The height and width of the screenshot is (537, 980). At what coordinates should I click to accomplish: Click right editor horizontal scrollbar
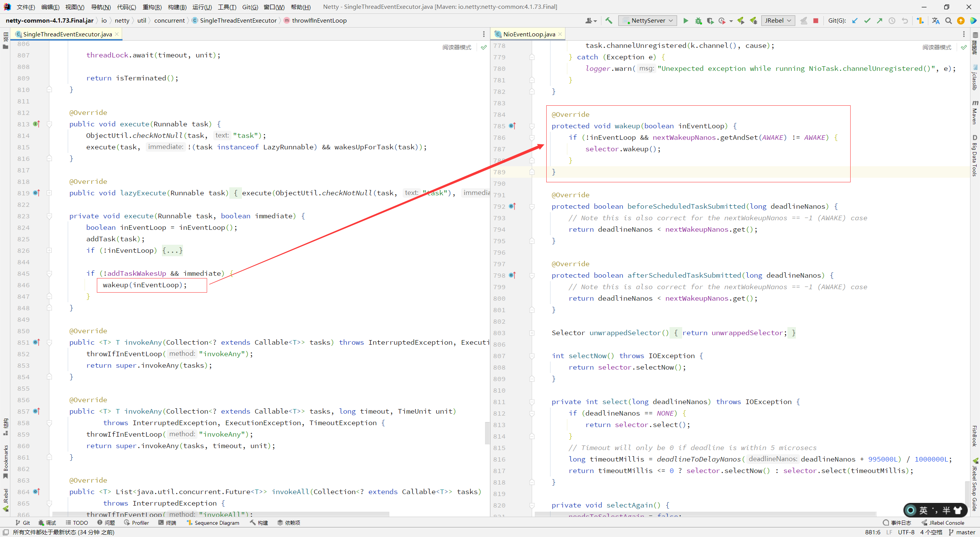pyautogui.click(x=705, y=514)
